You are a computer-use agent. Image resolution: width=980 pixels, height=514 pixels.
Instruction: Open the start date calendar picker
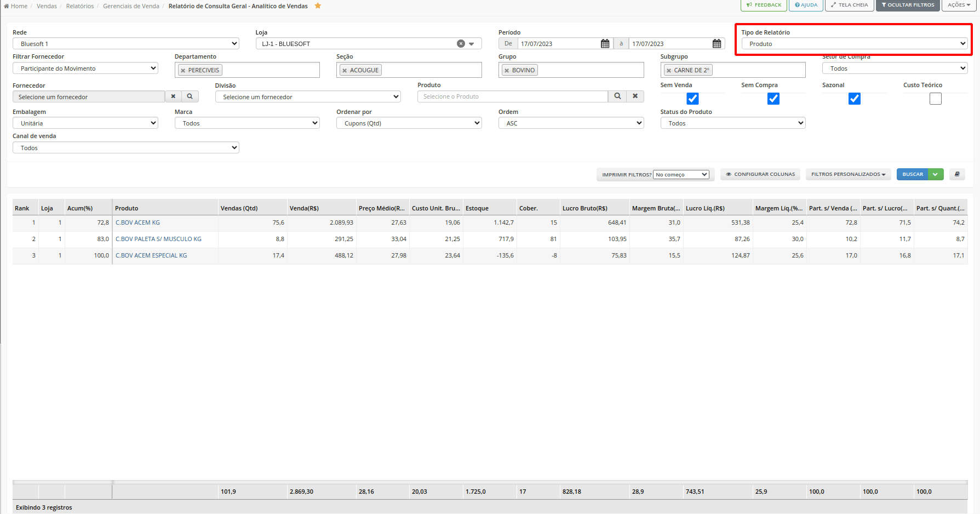coord(605,44)
